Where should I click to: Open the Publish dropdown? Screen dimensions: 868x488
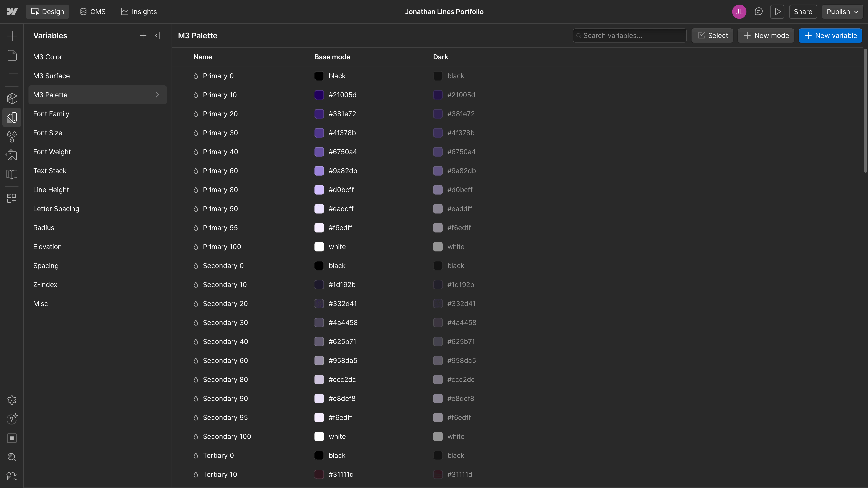pyautogui.click(x=842, y=12)
